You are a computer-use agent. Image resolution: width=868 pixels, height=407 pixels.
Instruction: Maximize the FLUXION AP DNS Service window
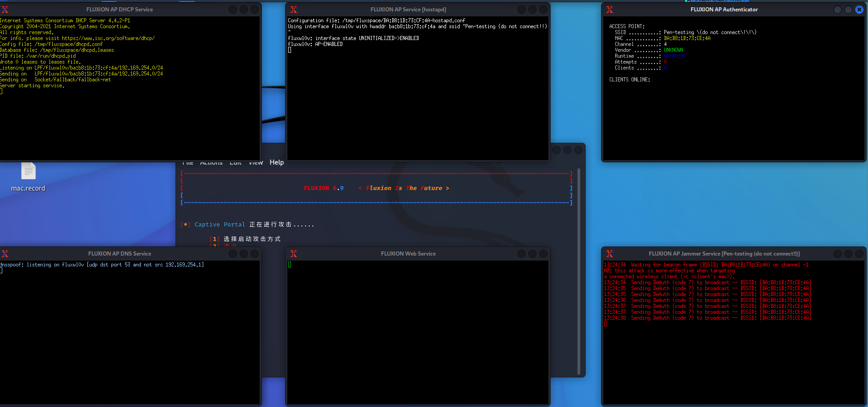[x=244, y=254]
